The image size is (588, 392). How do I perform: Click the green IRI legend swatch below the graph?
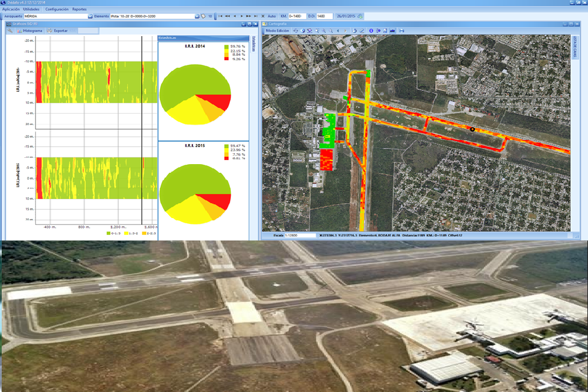[x=110, y=232]
